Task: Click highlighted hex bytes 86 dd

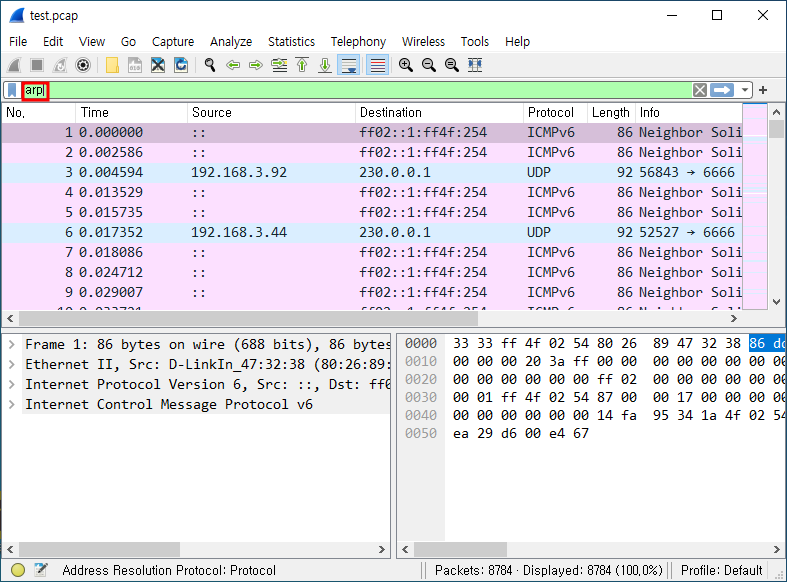Action: 766,344
